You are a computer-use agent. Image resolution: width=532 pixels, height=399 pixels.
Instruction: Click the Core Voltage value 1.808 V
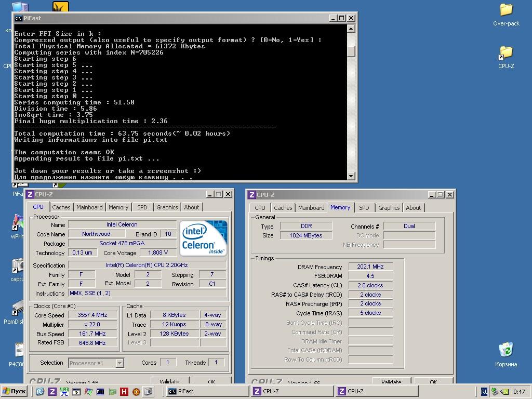pos(158,252)
